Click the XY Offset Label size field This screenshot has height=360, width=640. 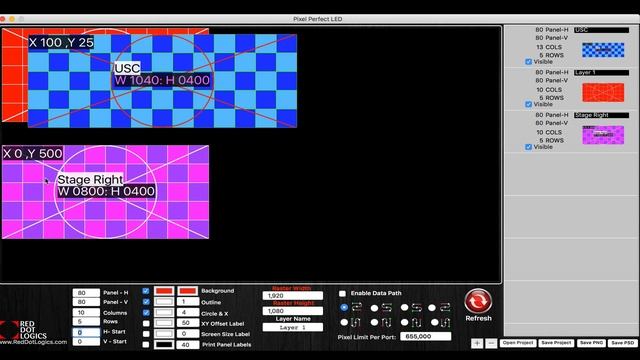click(188, 323)
